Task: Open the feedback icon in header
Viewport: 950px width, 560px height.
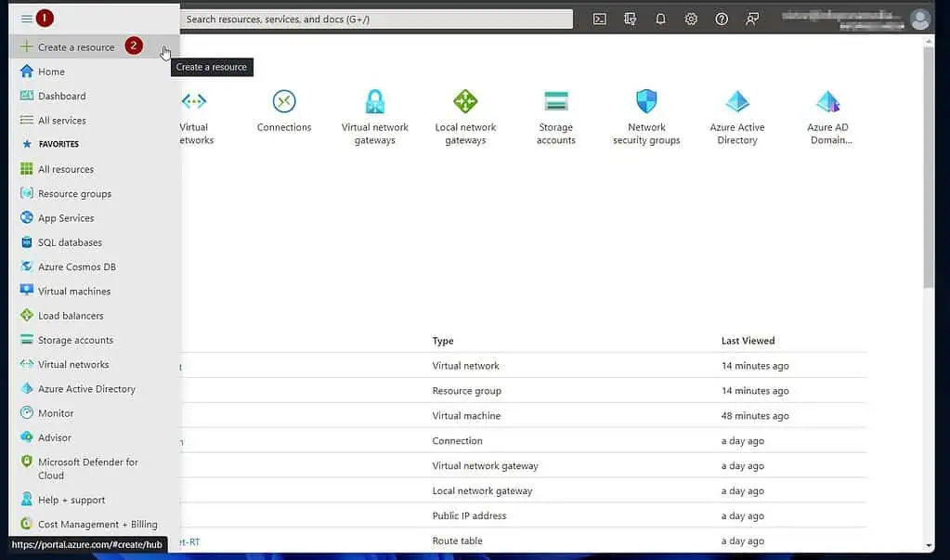Action: tap(752, 19)
